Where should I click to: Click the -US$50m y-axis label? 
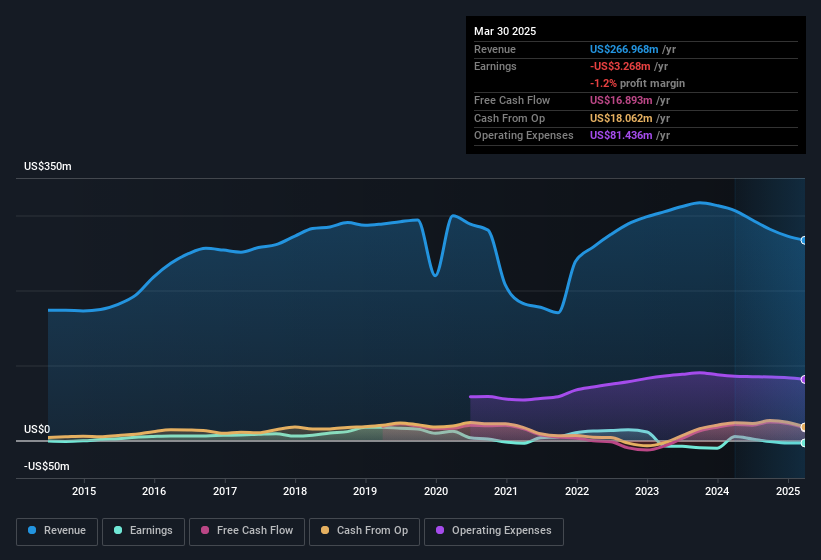pyautogui.click(x=47, y=466)
